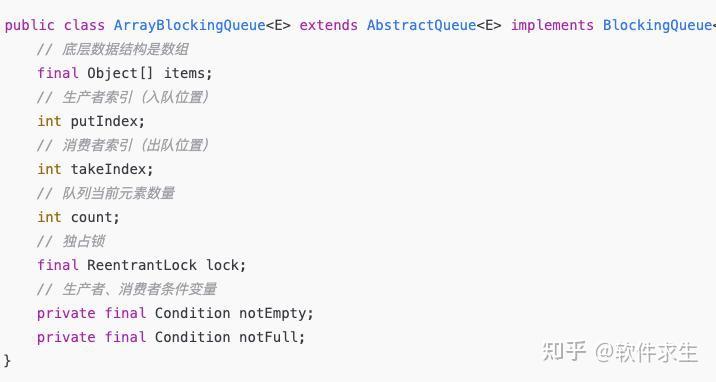716x382 pixels.
Task: Click the extends keyword
Action: pyautogui.click(x=329, y=25)
